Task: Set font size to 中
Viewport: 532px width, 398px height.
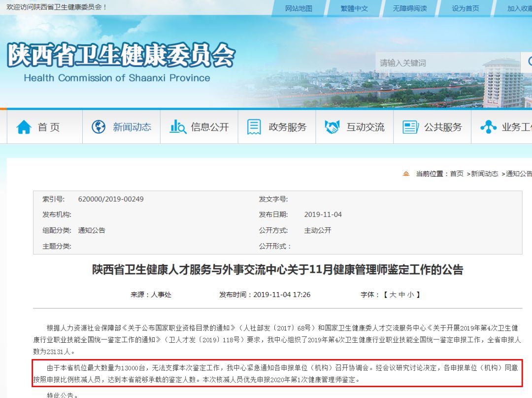Action: [x=402, y=294]
